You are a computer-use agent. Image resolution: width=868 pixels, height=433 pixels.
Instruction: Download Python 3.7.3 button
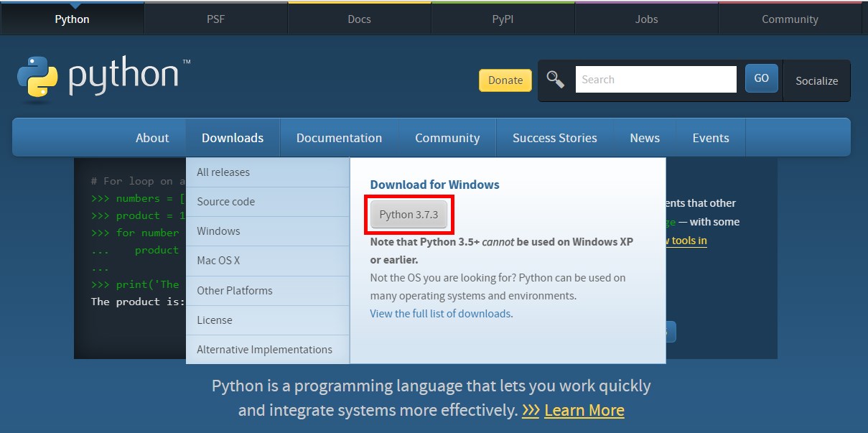[x=409, y=215]
